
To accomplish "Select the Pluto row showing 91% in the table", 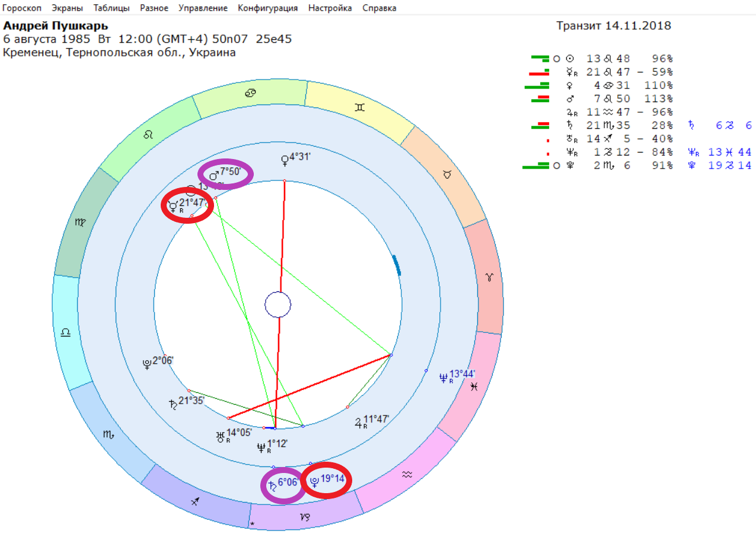I will point(598,166).
